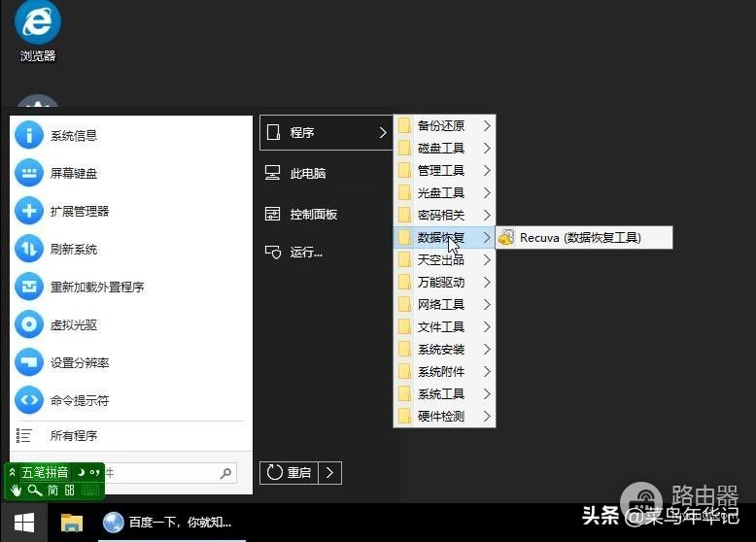The height and width of the screenshot is (542, 756).
Task: Open 设置分辨率 display icon
Action: tap(29, 362)
